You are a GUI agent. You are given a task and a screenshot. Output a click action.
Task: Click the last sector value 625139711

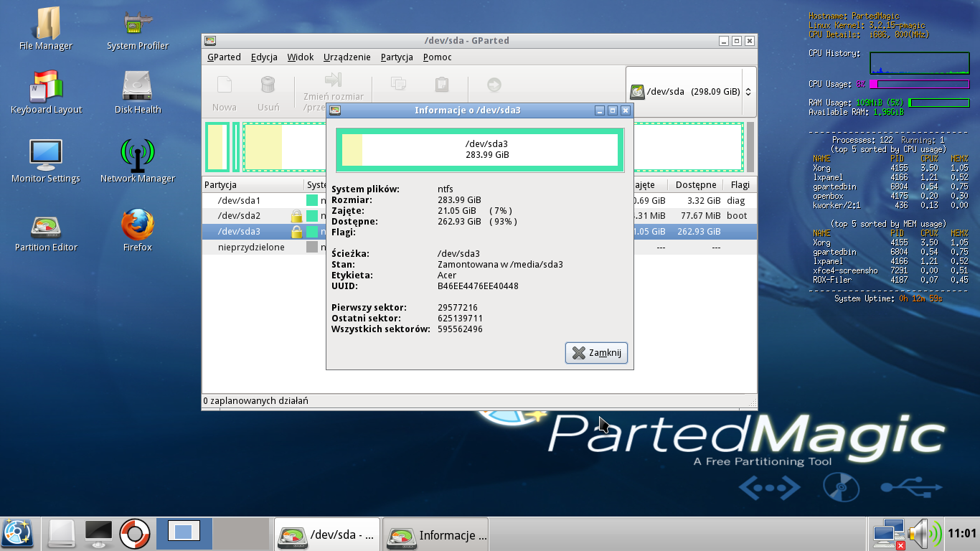coord(460,319)
